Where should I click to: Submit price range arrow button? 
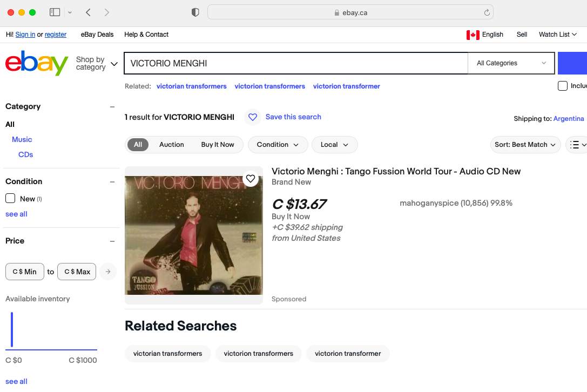[x=108, y=272]
